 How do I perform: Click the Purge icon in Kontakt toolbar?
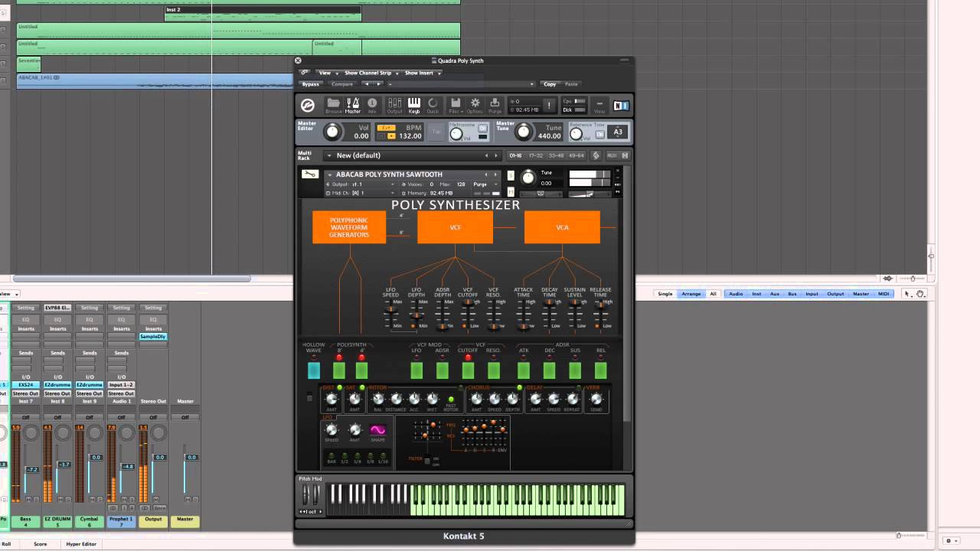[495, 105]
